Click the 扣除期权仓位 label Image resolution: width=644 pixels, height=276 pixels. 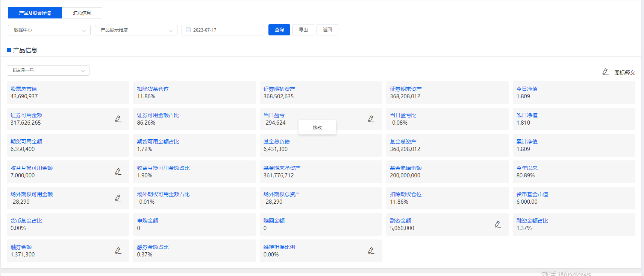(x=406, y=194)
